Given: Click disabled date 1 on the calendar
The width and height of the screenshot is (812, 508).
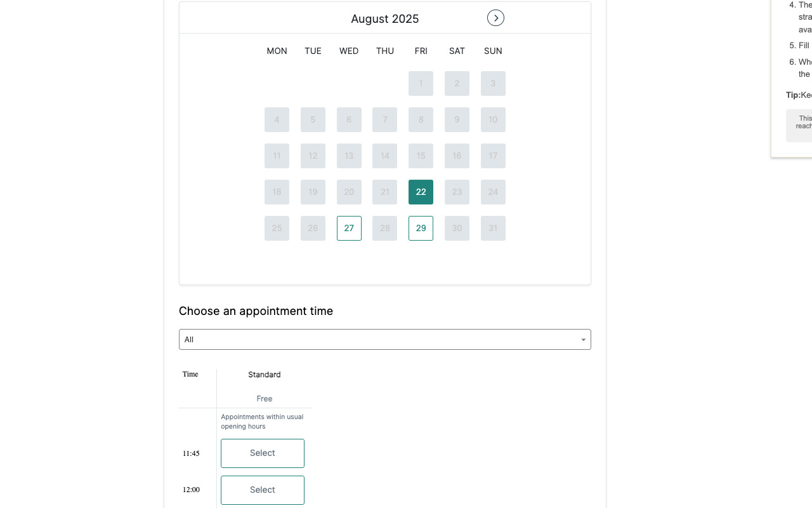Looking at the screenshot, I should (x=421, y=83).
